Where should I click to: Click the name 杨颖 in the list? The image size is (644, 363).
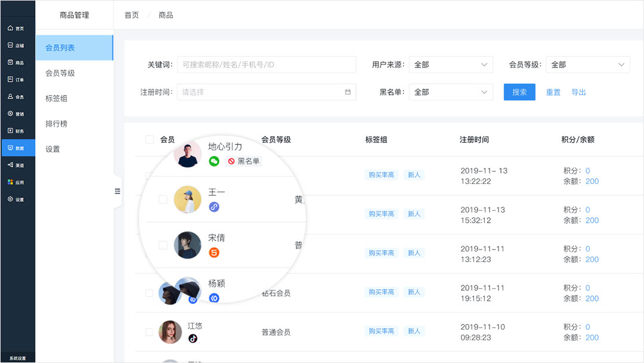[x=216, y=283]
